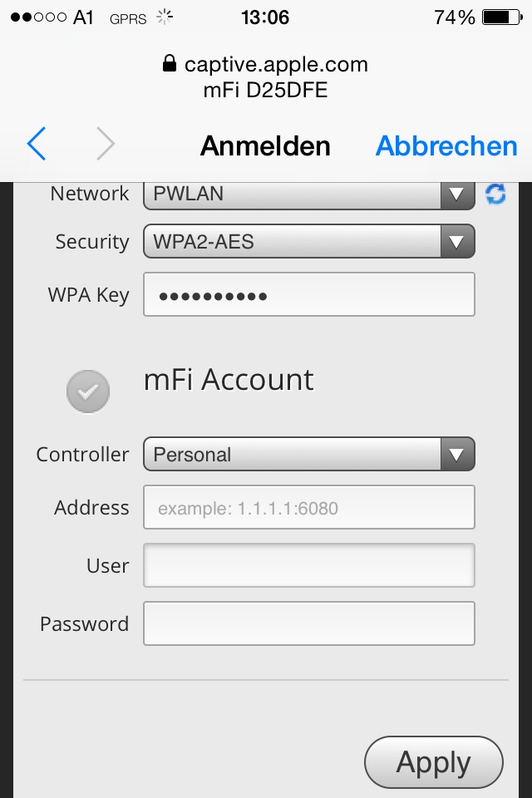Tap the Anmelden title

pos(265,146)
